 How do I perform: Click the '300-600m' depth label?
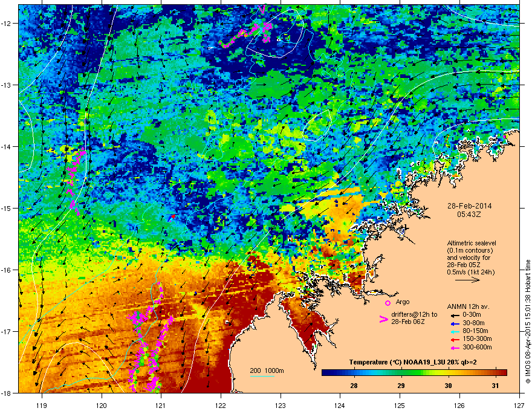477,347
